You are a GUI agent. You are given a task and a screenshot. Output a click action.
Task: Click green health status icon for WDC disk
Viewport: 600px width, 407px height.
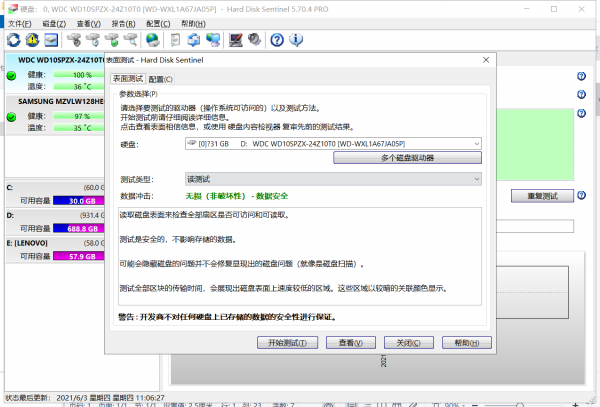[x=11, y=75]
